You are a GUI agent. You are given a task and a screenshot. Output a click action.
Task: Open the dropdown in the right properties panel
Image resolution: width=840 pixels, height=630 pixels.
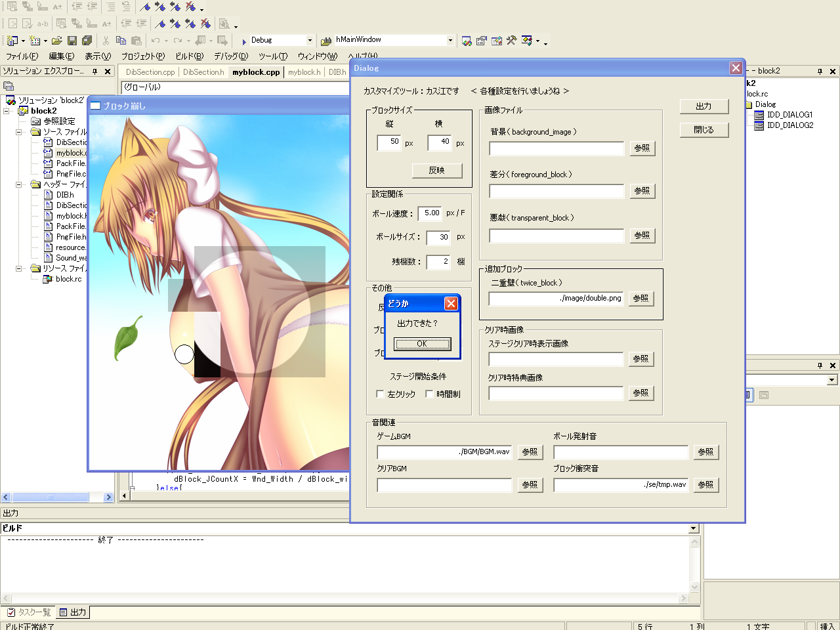click(832, 380)
